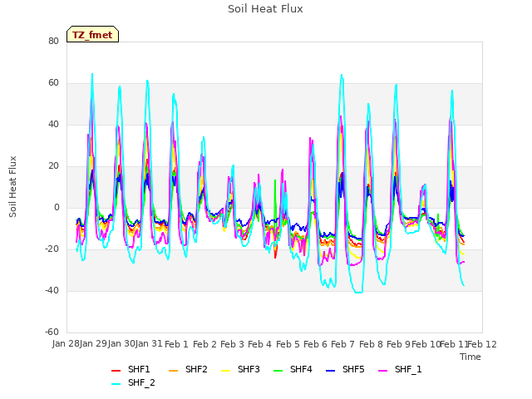Click the y-axis label 60

click(53, 83)
